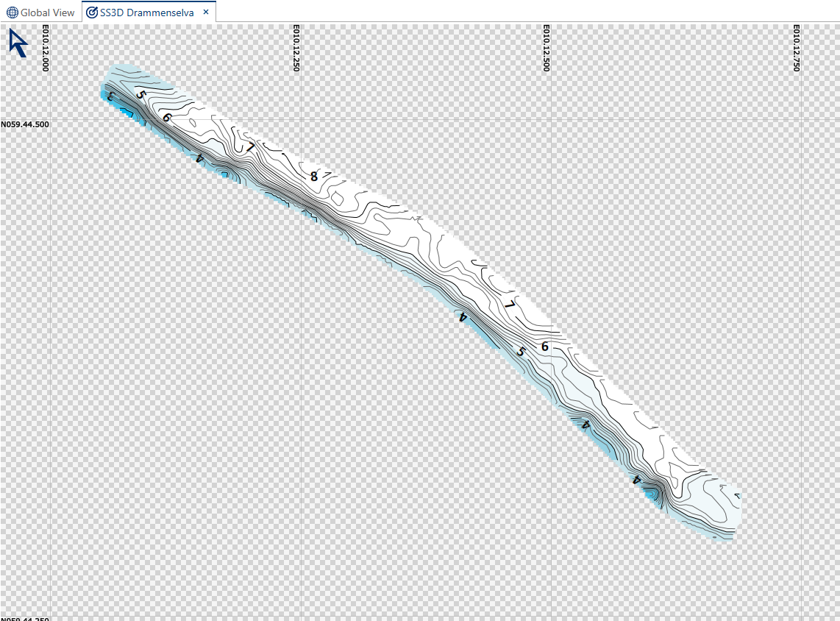Click the E010.12.250 longitude label

tap(296, 49)
